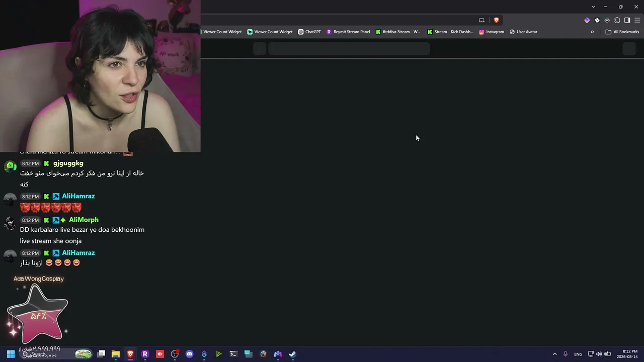Expand the tab search dropdown arrow
The width and height of the screenshot is (644, 362).
pyautogui.click(x=593, y=7)
